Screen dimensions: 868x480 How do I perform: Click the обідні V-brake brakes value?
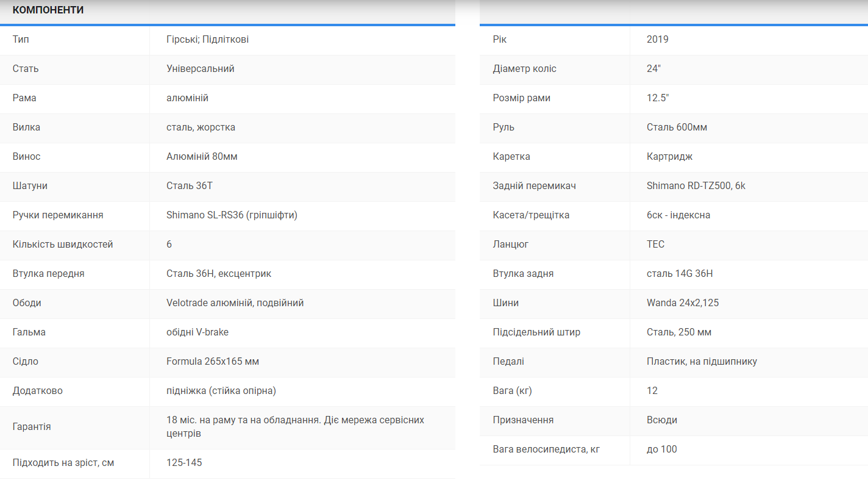[x=197, y=332]
